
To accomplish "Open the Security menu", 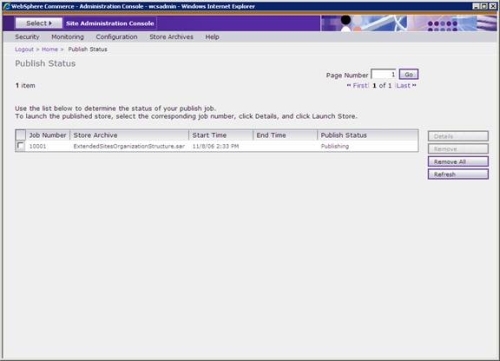I will [x=27, y=37].
